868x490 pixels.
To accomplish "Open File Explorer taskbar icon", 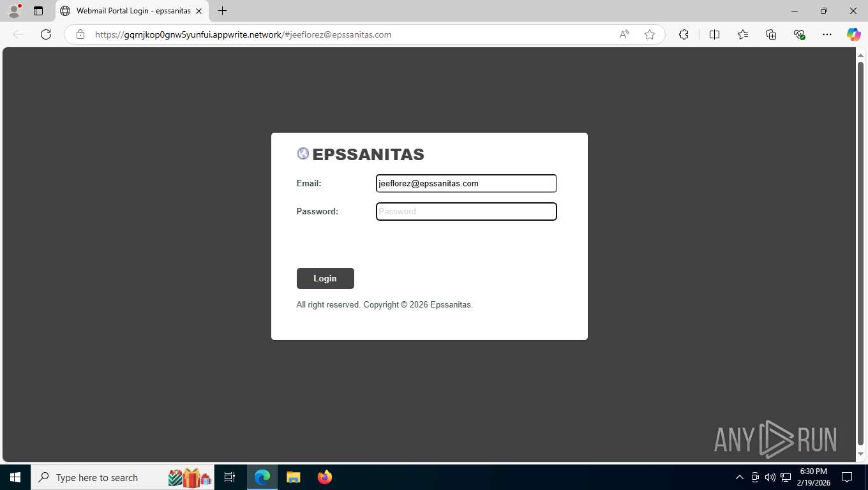I will (x=294, y=477).
